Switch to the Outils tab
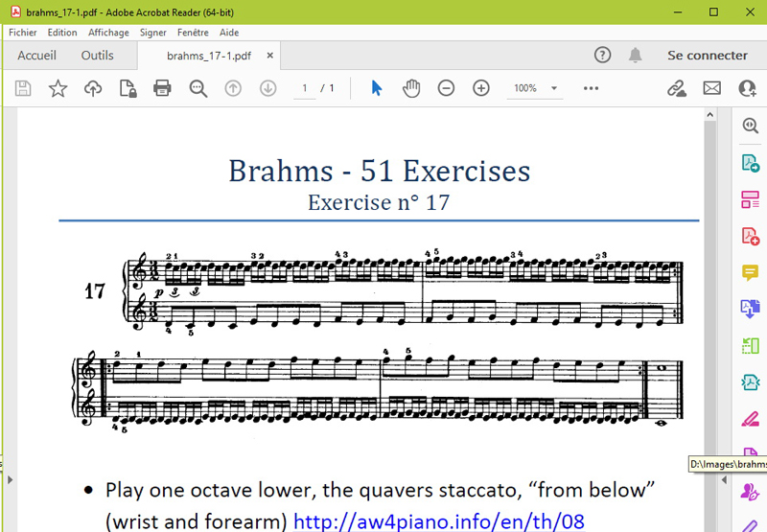 [97, 56]
